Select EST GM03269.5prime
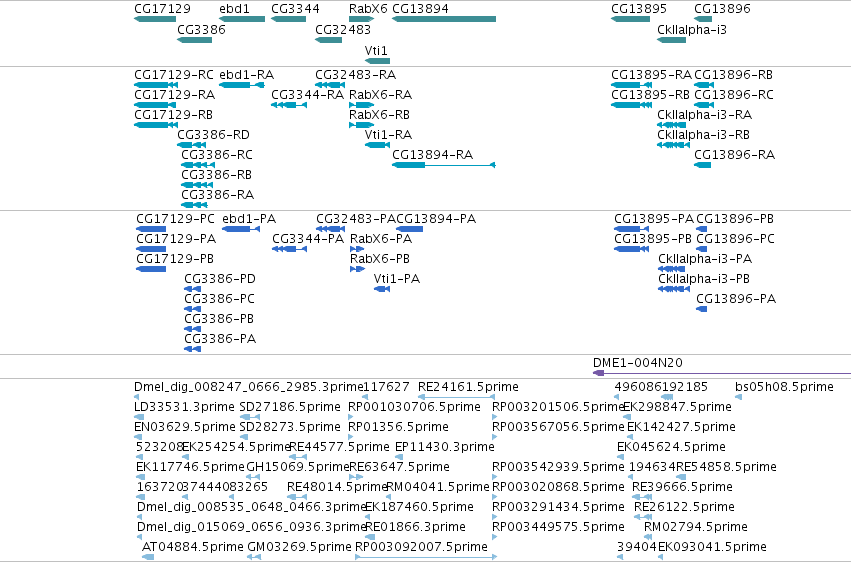This screenshot has width=851, height=562. (254, 557)
